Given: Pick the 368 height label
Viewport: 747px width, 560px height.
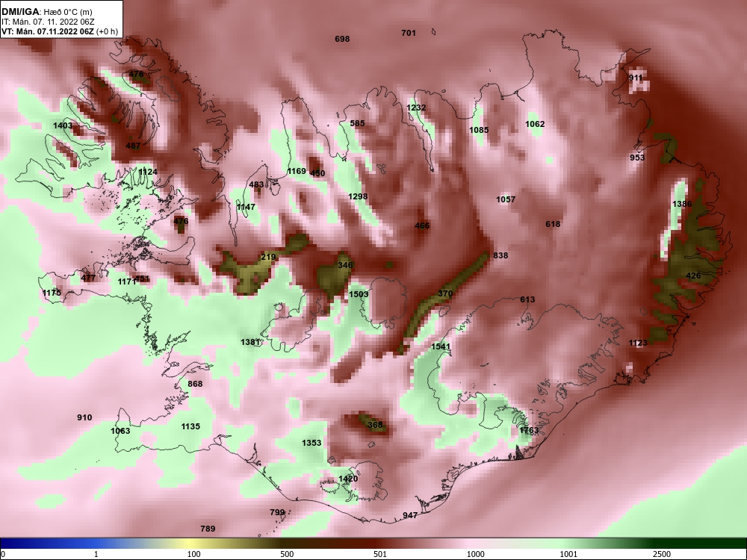Looking at the screenshot, I should [x=375, y=425].
